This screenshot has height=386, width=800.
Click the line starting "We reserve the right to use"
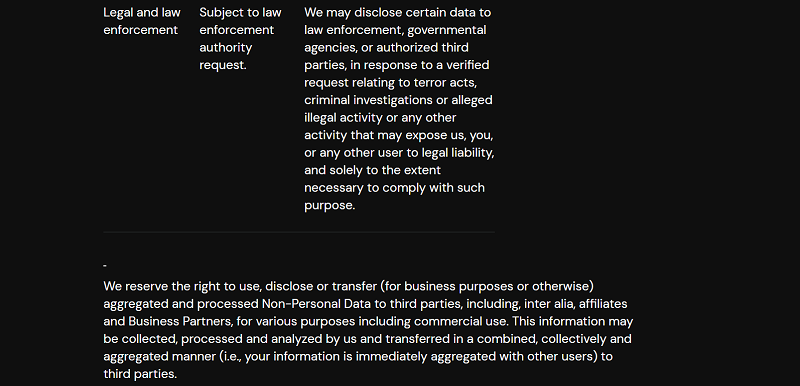coord(348,286)
